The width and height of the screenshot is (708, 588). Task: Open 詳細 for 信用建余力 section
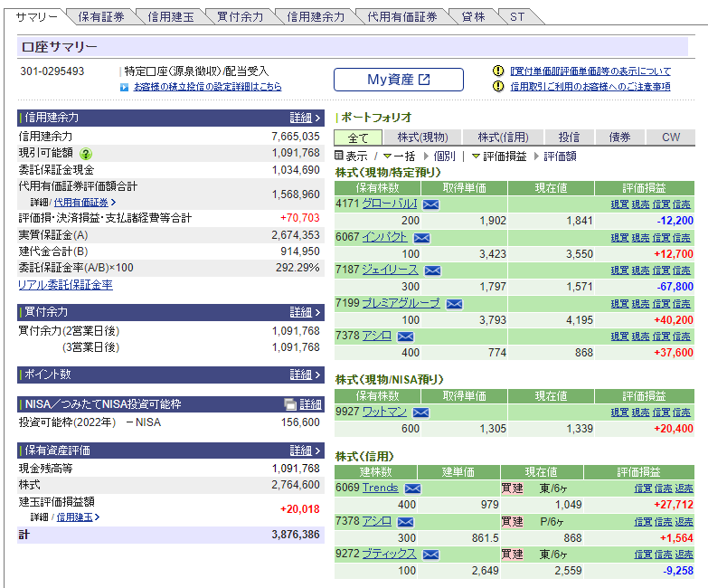point(306,118)
